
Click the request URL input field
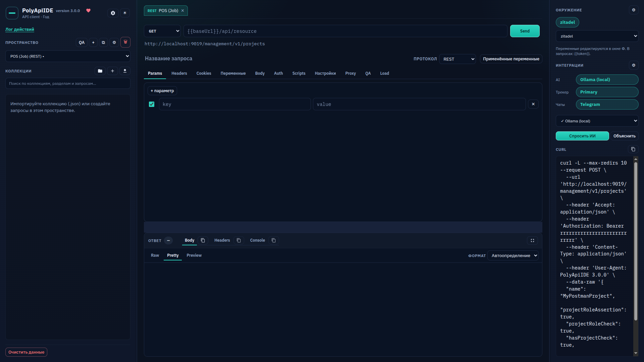345,31
